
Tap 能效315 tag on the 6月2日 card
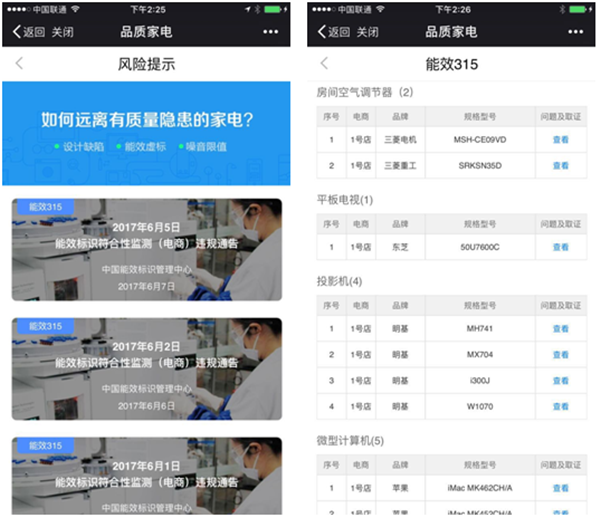pos(46,326)
